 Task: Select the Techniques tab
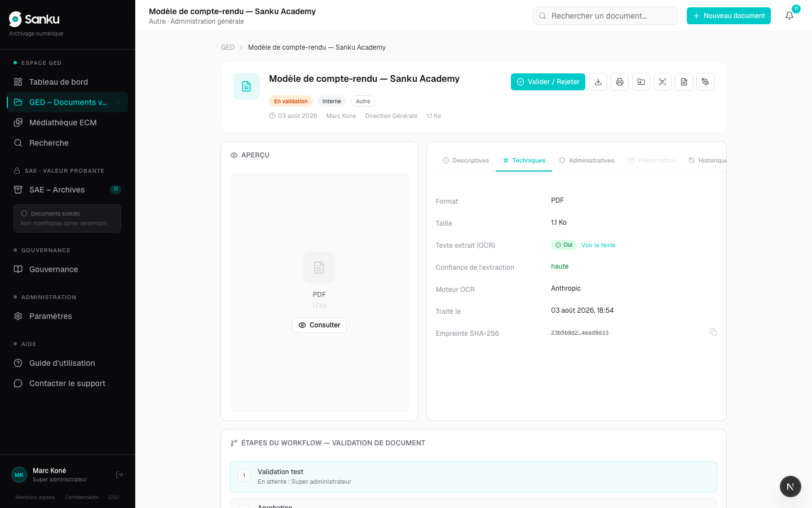coord(524,160)
